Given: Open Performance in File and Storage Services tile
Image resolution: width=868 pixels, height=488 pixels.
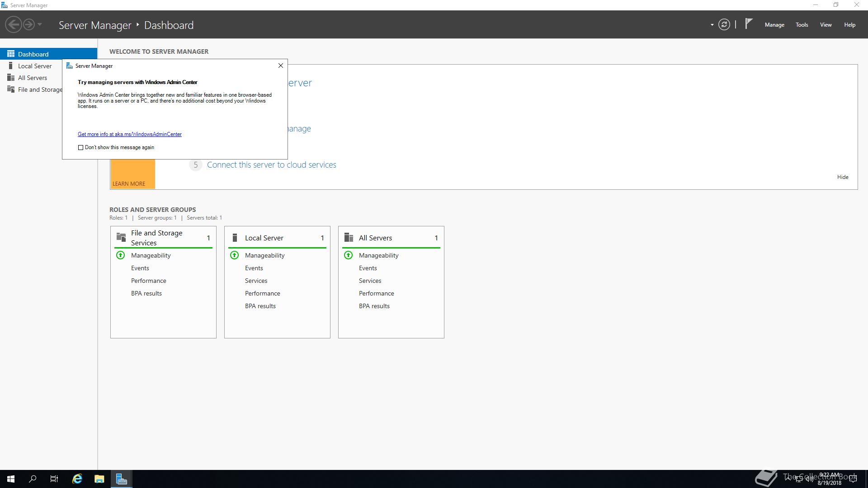Looking at the screenshot, I should [148, 281].
